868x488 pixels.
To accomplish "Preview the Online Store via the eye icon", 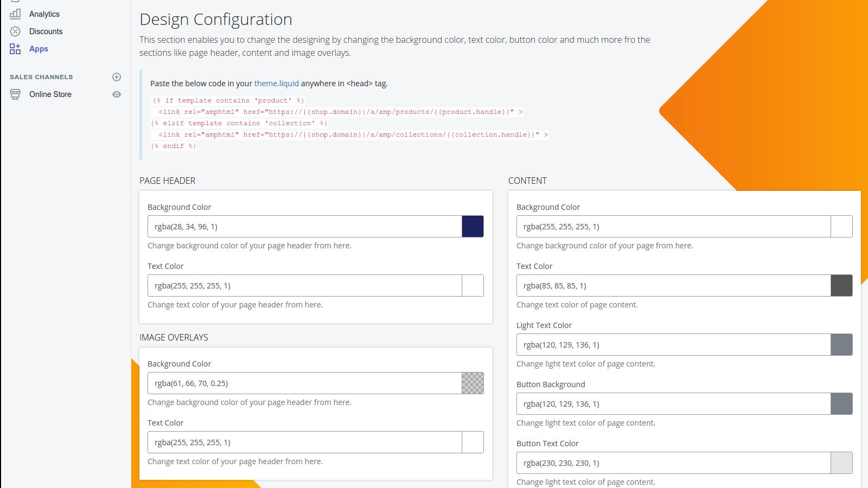I will tap(117, 94).
